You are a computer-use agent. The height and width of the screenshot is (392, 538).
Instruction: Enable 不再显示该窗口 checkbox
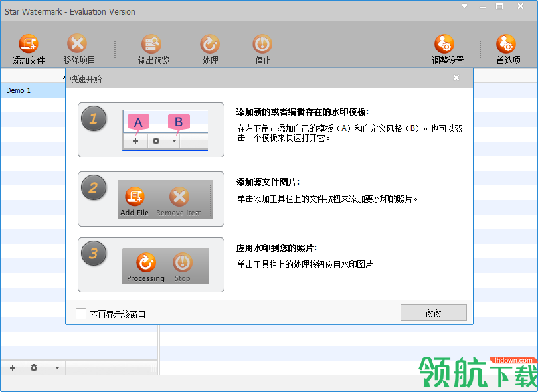[x=81, y=313]
